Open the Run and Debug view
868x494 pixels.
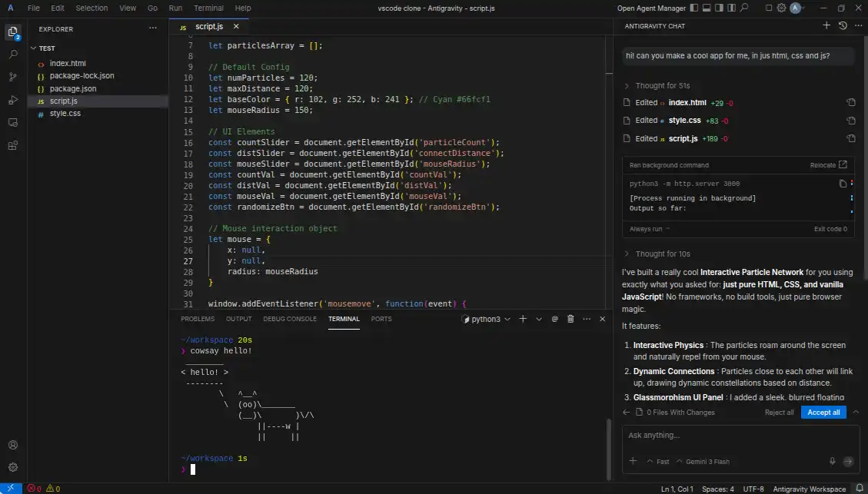tap(13, 100)
